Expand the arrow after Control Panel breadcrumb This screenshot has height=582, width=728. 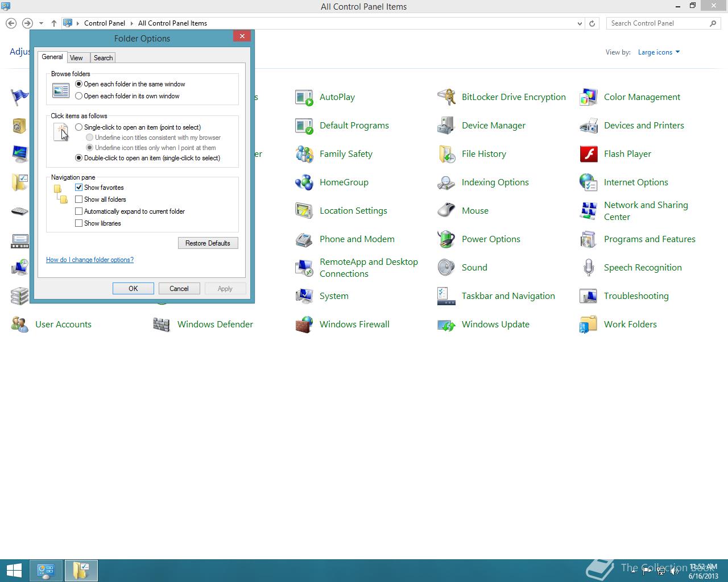(131, 23)
